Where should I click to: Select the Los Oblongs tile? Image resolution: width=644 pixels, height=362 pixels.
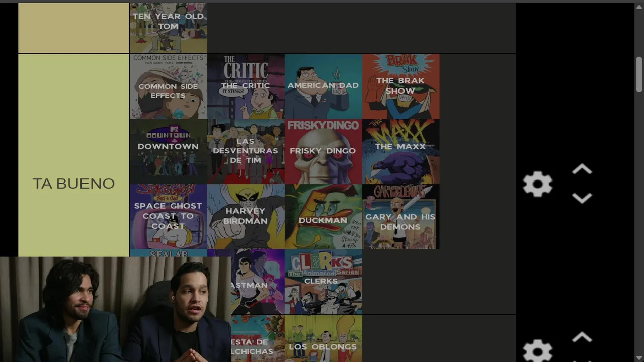point(324,339)
